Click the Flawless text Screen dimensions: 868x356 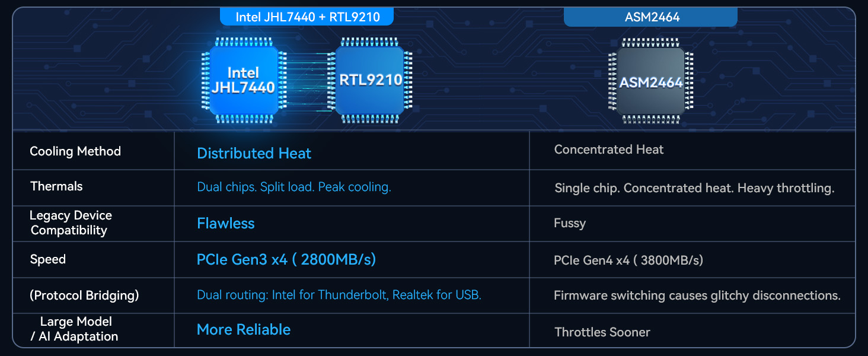point(225,224)
